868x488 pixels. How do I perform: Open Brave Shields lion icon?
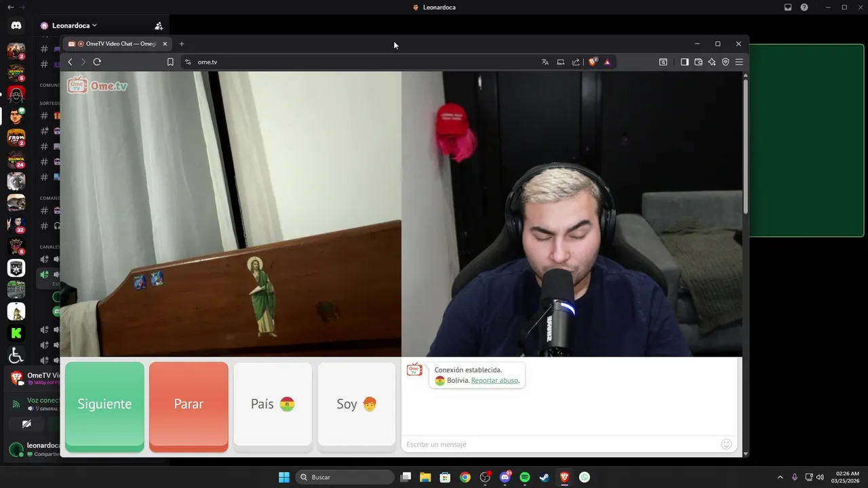click(593, 62)
